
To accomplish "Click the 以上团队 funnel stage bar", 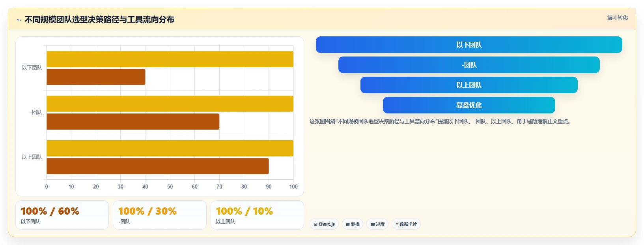I will 469,85.
